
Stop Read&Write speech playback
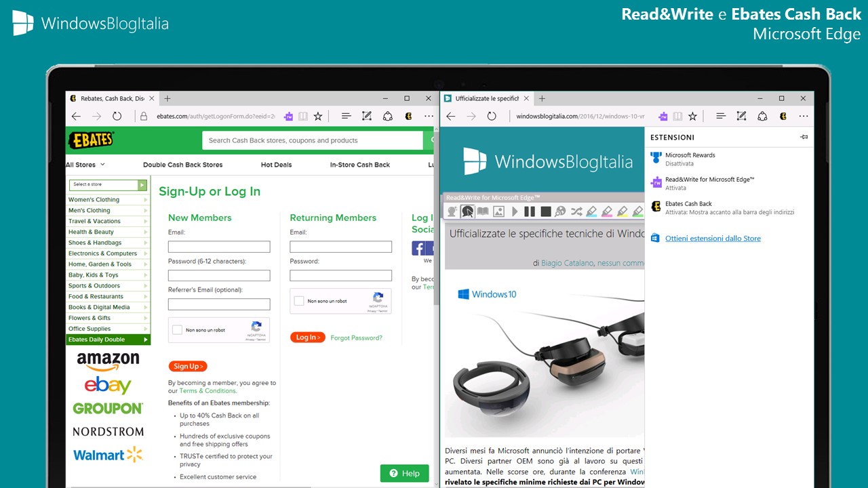point(545,211)
